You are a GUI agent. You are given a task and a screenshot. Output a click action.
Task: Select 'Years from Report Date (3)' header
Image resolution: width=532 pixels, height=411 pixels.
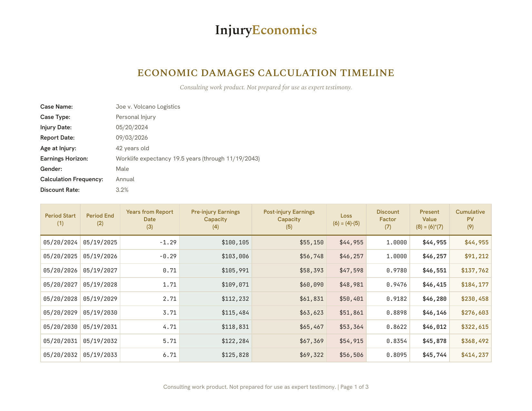coord(150,220)
